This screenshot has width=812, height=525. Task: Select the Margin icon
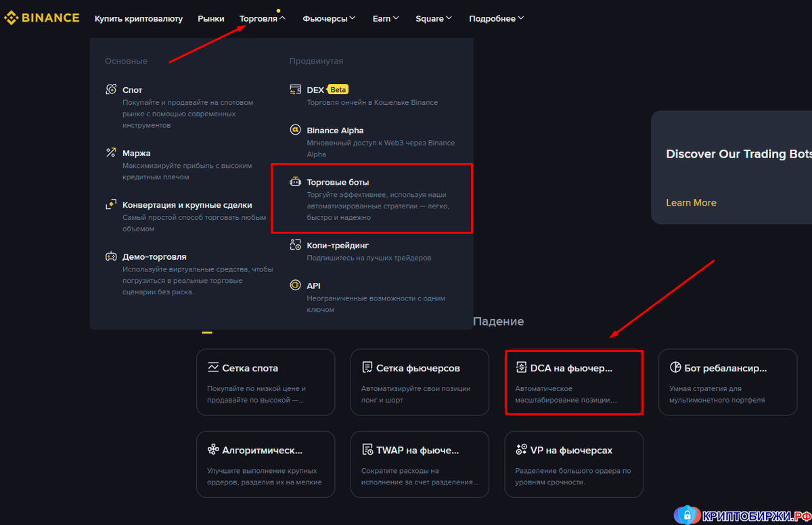pyautogui.click(x=111, y=153)
